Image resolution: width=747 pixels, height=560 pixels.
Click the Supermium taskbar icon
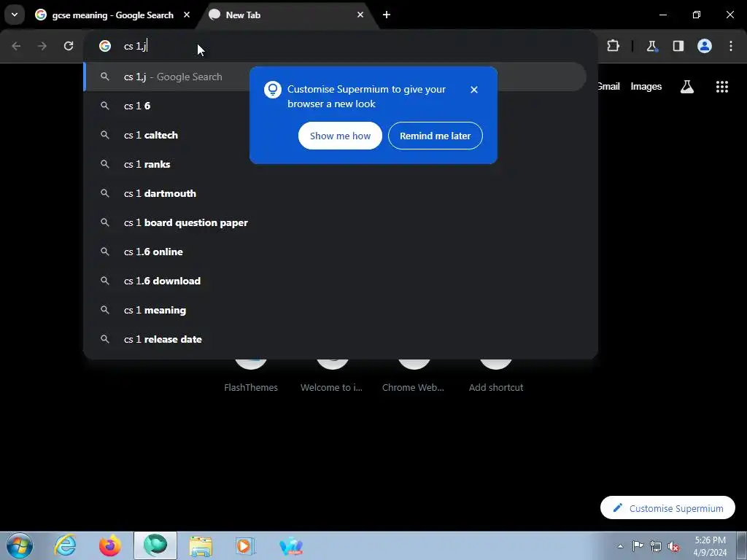[x=155, y=545]
